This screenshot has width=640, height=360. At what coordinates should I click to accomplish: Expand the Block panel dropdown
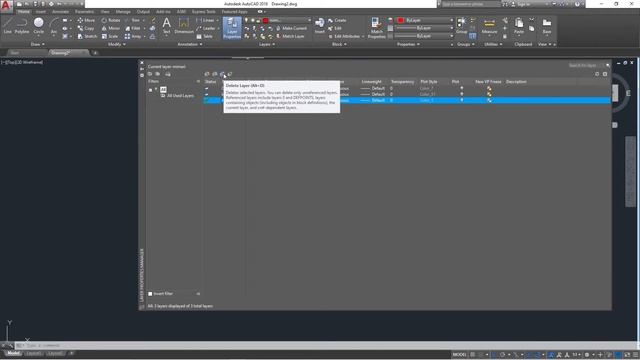click(x=339, y=44)
